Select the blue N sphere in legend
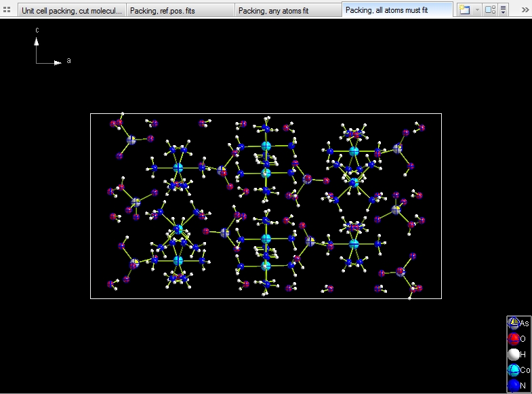This screenshot has width=532, height=394. click(x=513, y=385)
